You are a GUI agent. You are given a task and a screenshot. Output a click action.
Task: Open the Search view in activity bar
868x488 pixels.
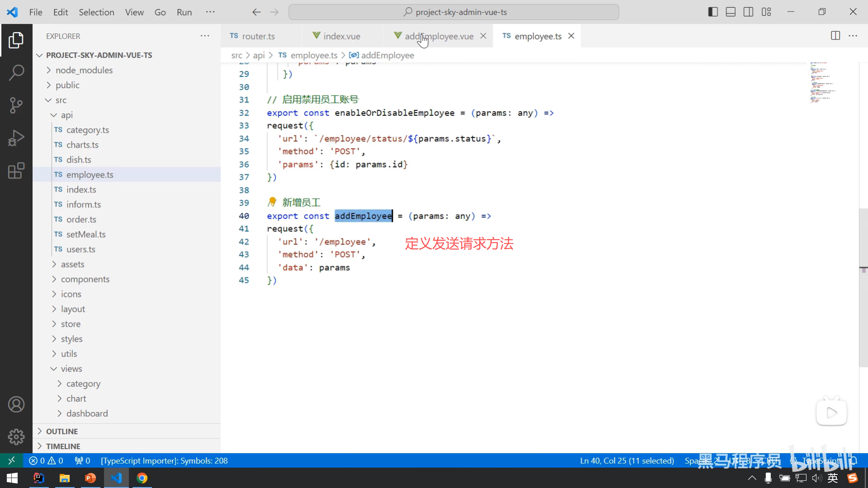pyautogui.click(x=16, y=72)
